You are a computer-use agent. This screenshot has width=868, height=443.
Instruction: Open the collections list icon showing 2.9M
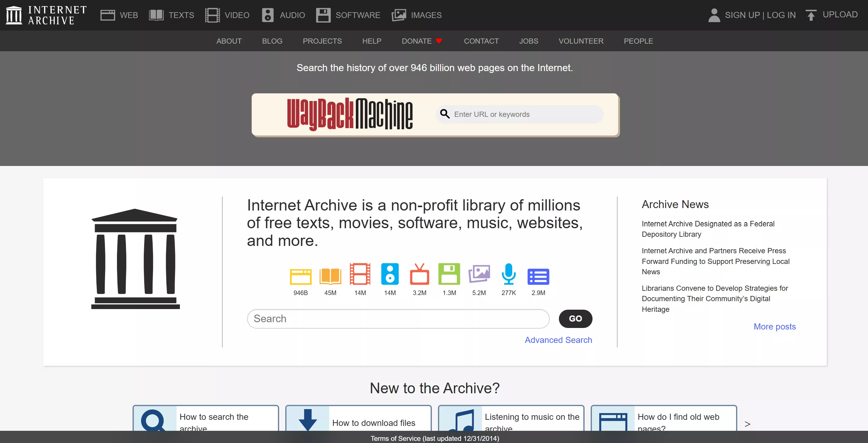(538, 277)
